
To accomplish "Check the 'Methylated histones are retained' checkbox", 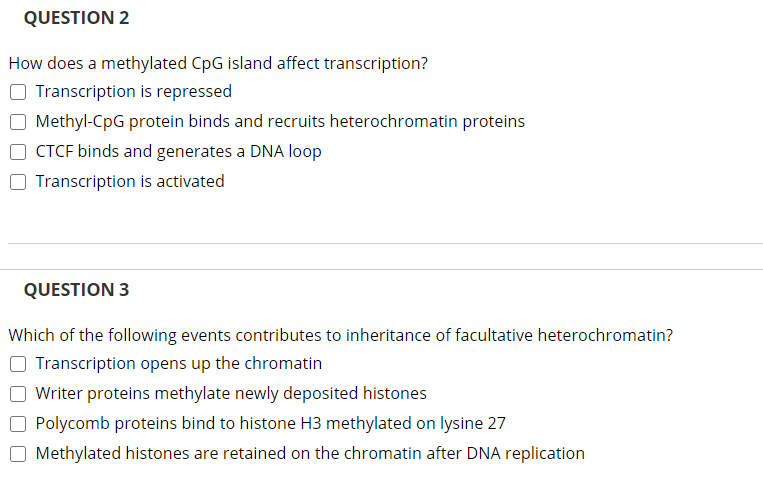I will click(x=18, y=454).
